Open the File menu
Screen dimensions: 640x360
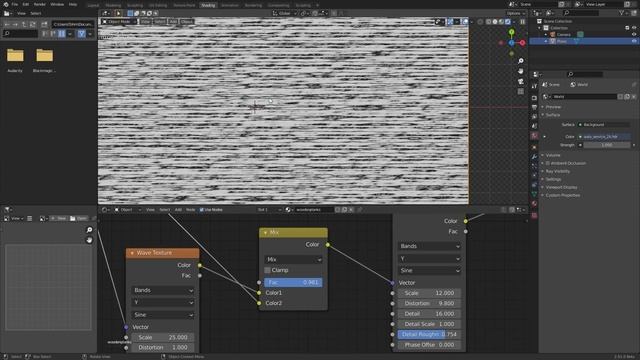click(x=15, y=4)
